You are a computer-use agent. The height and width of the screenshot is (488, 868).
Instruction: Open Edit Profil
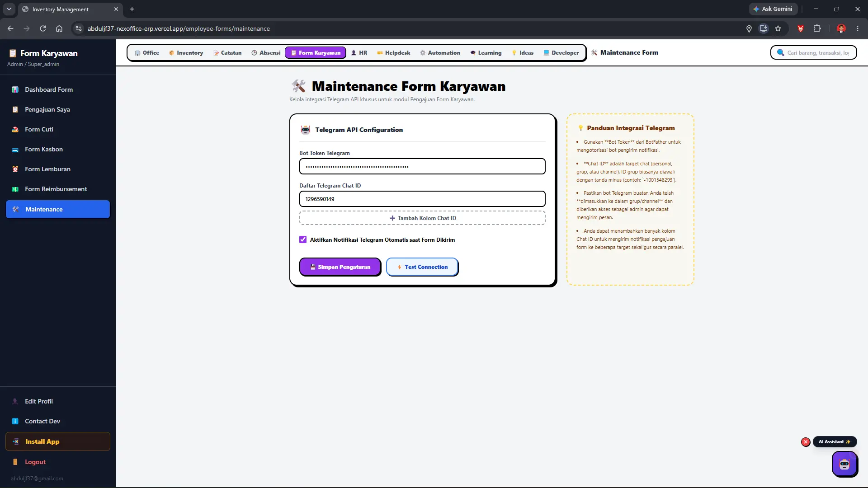tap(58, 401)
